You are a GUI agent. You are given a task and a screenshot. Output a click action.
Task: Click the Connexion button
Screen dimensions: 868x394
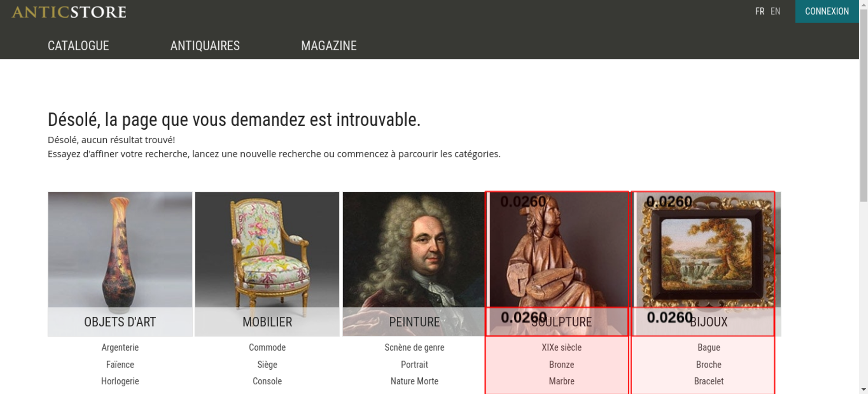click(x=827, y=11)
